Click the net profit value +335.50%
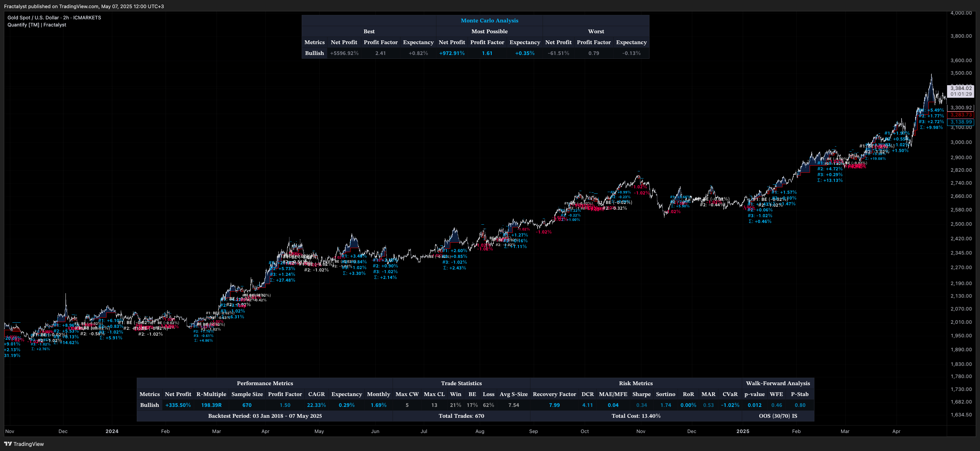The image size is (980, 451). coord(178,405)
